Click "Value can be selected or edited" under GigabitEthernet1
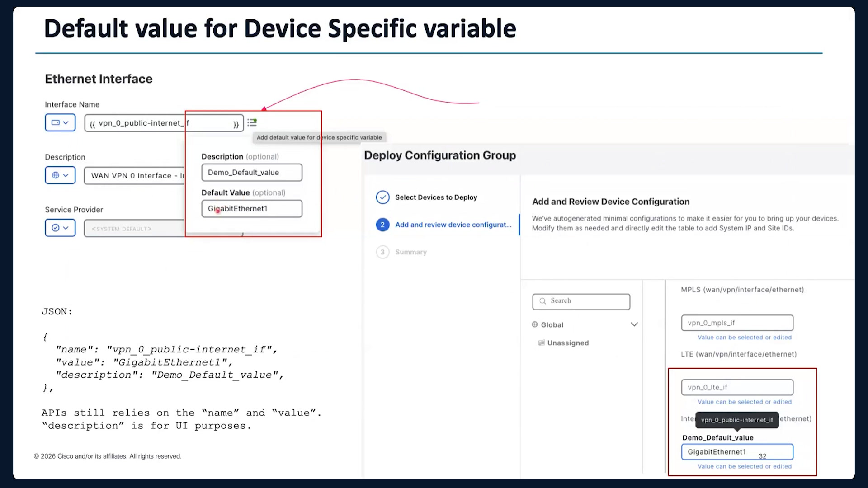 (x=745, y=467)
